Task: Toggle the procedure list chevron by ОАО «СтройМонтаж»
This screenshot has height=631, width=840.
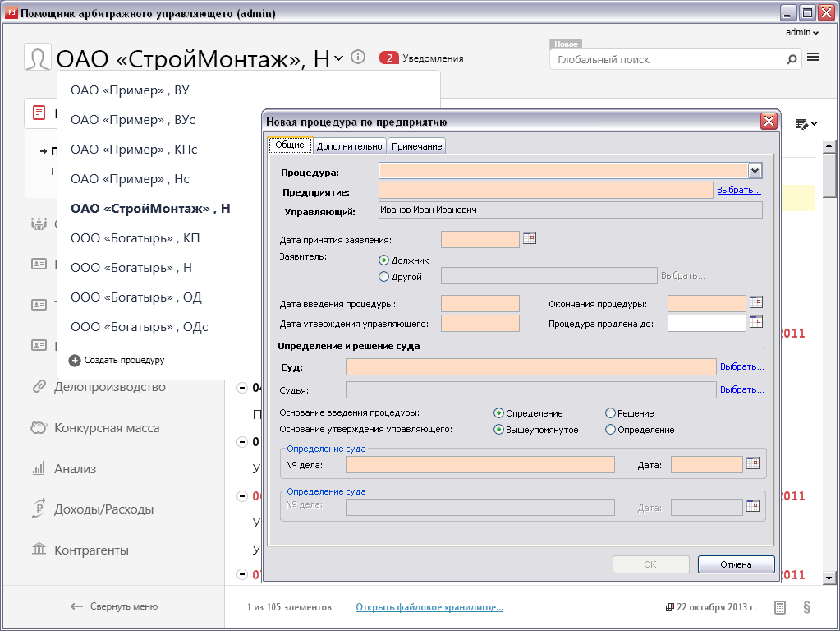Action: click(x=338, y=58)
